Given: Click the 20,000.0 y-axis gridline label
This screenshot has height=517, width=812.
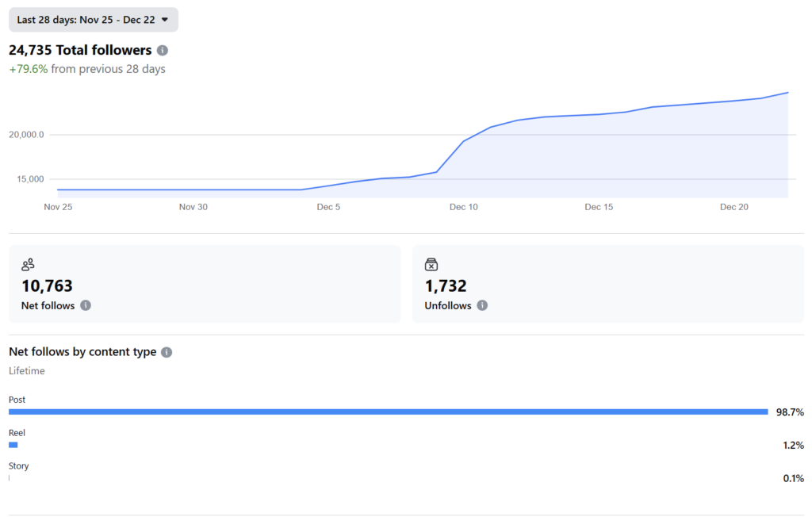Looking at the screenshot, I should click(26, 135).
